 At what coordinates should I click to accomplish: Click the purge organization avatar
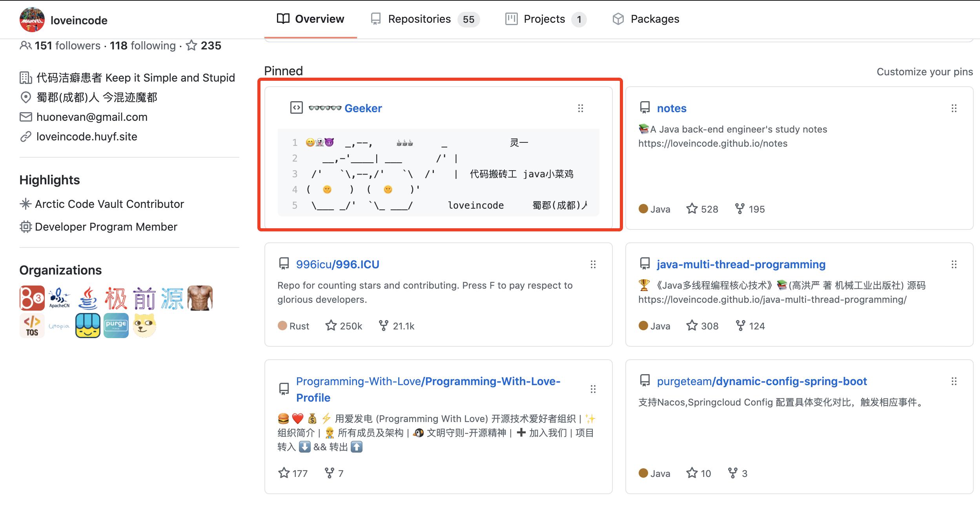[x=115, y=325]
